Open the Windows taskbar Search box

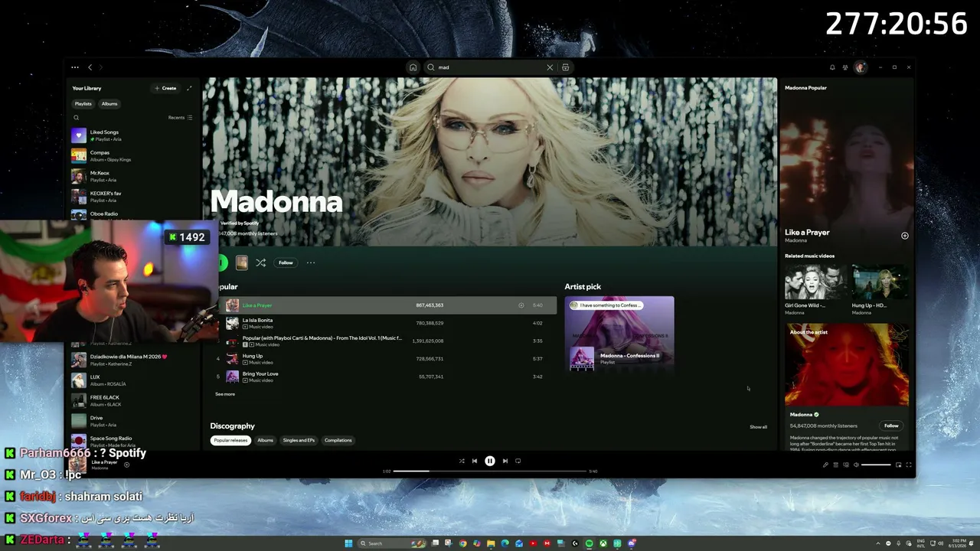pos(393,543)
